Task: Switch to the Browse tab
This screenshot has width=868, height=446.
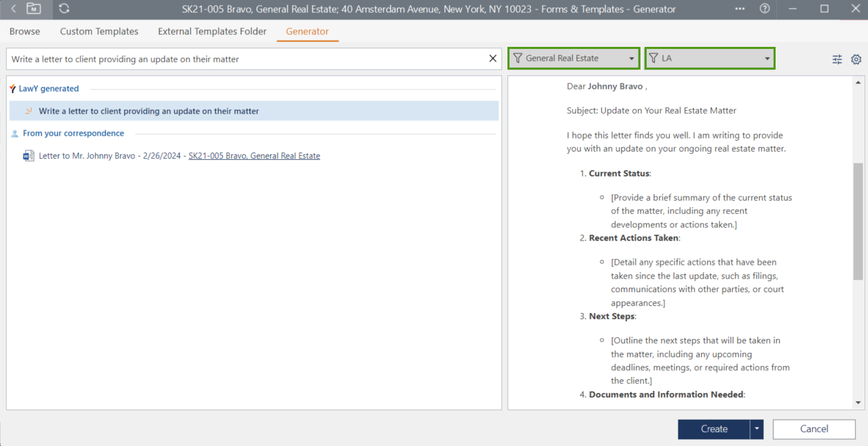Action: [25, 32]
